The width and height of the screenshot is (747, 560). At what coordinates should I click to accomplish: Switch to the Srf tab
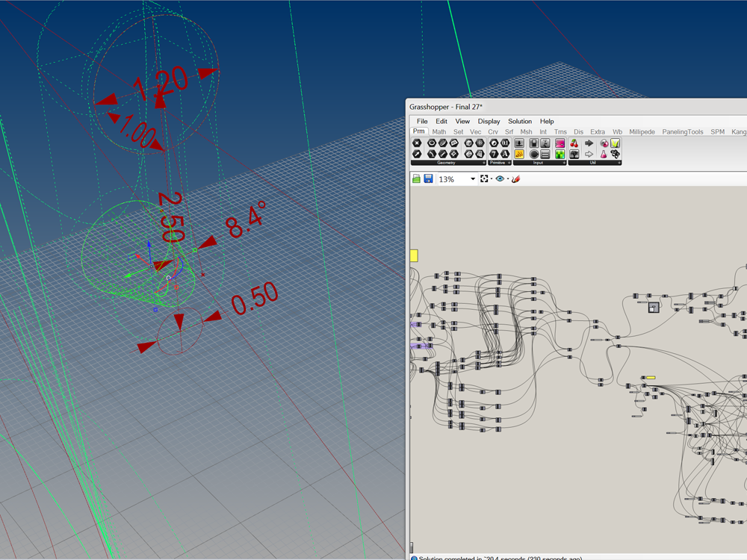pyautogui.click(x=509, y=132)
